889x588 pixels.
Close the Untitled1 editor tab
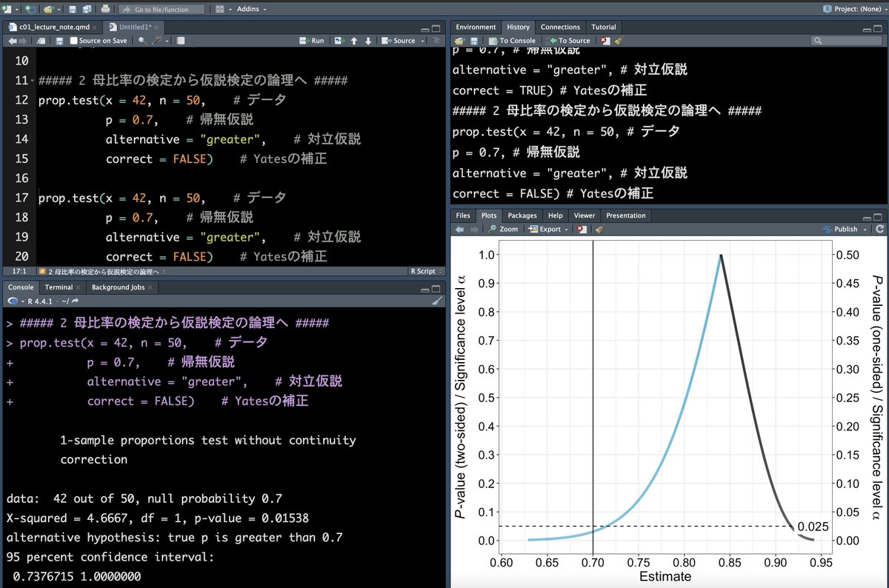156,27
